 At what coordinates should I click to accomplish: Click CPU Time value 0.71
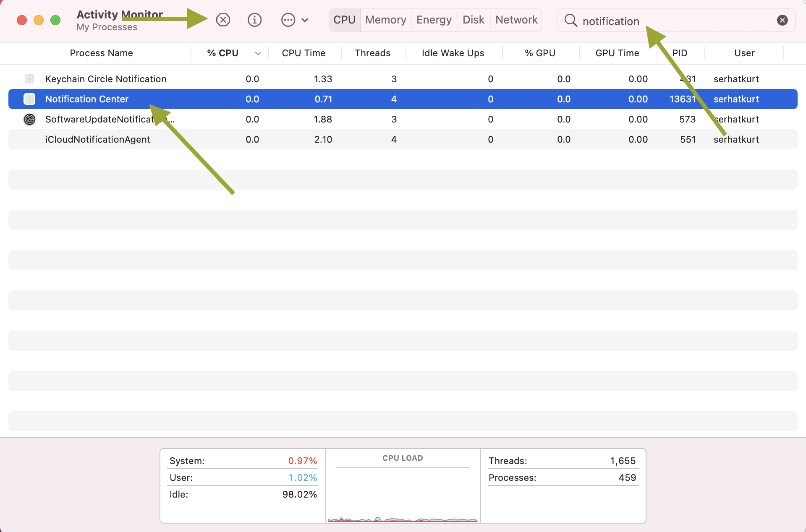(x=323, y=99)
